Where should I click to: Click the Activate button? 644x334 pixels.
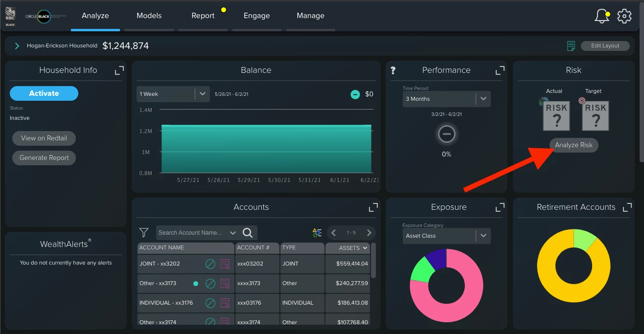44,93
